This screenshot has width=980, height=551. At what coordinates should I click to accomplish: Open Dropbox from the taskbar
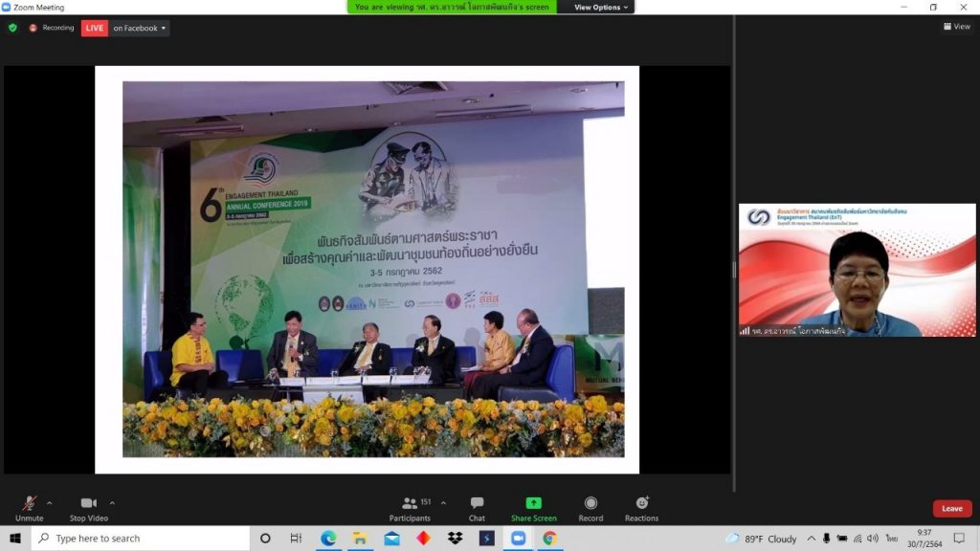(x=455, y=538)
